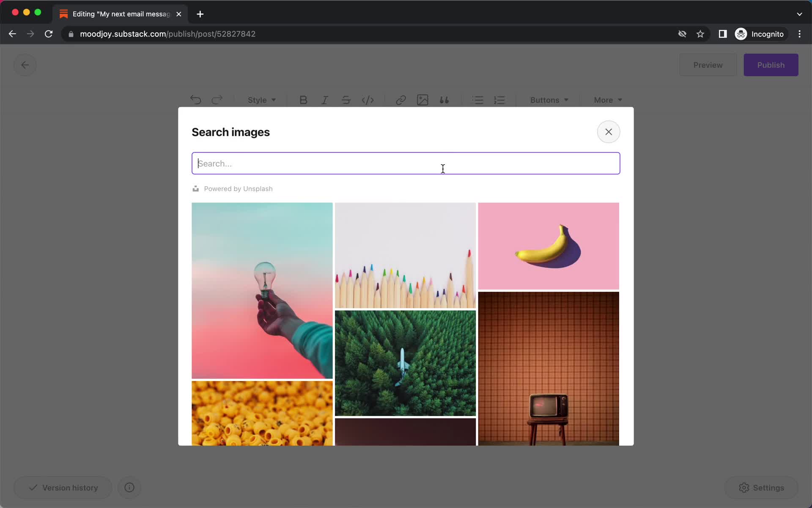Open post Settings
Viewport: 812px width, 508px height.
761,488
